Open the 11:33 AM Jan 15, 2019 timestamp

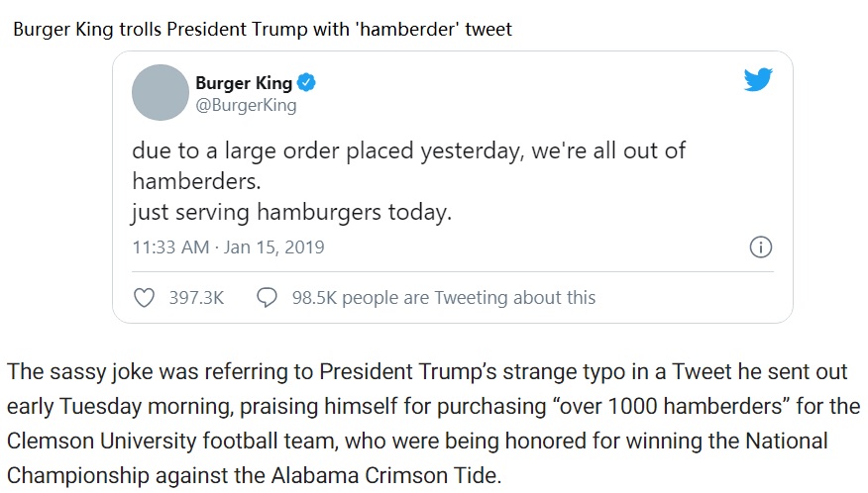click(x=228, y=246)
